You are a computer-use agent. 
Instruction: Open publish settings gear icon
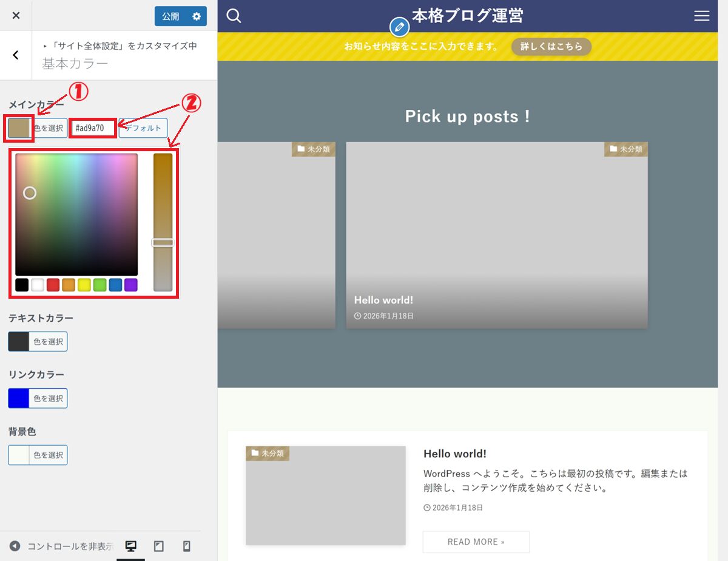click(x=197, y=16)
